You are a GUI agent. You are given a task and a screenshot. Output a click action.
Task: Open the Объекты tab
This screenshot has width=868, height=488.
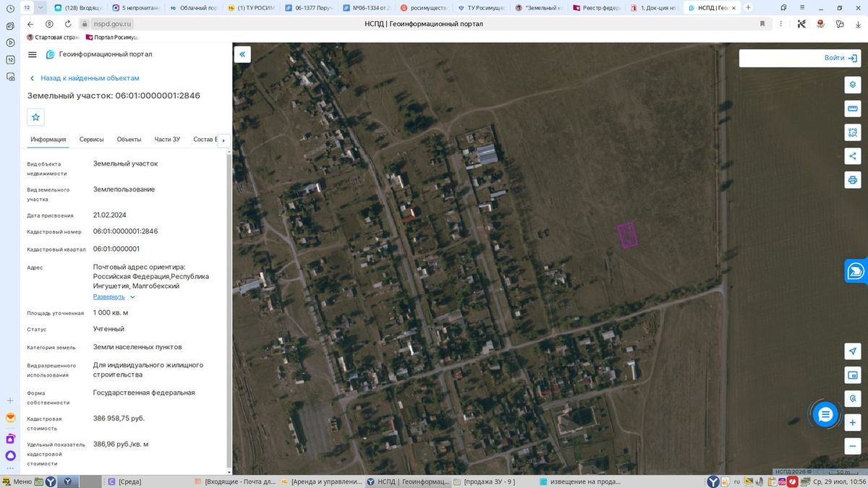point(129,140)
